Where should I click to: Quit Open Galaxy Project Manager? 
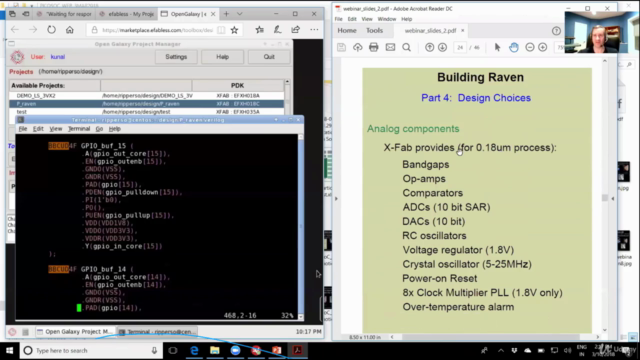point(269,57)
